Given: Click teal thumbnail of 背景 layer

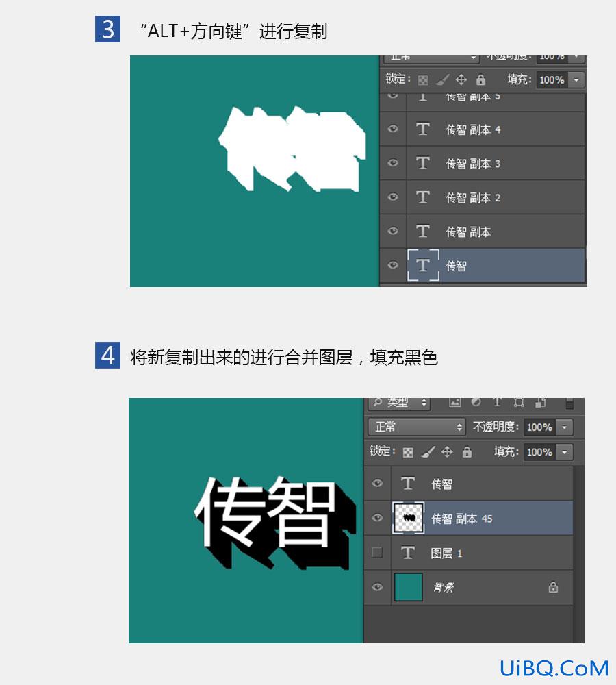Looking at the screenshot, I should coord(408,587).
